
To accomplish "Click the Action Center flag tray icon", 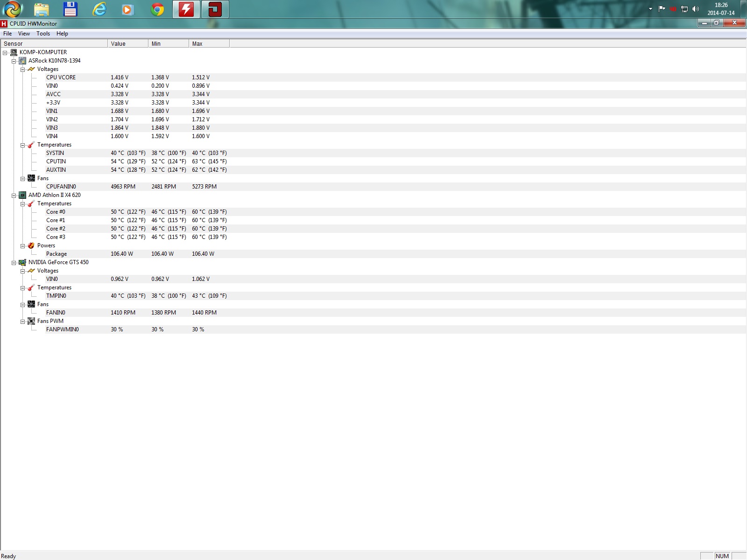I will pyautogui.click(x=662, y=9).
